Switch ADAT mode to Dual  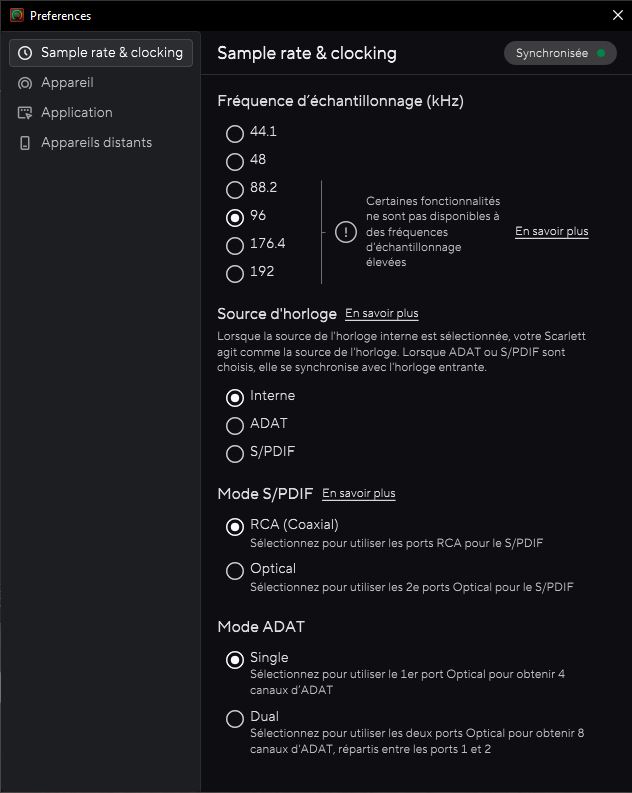coord(235,718)
